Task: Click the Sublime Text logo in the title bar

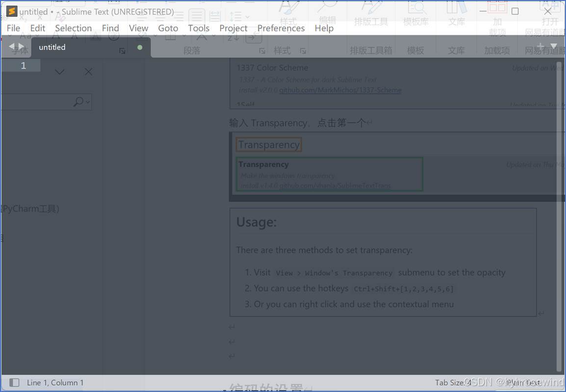Action: pyautogui.click(x=12, y=12)
